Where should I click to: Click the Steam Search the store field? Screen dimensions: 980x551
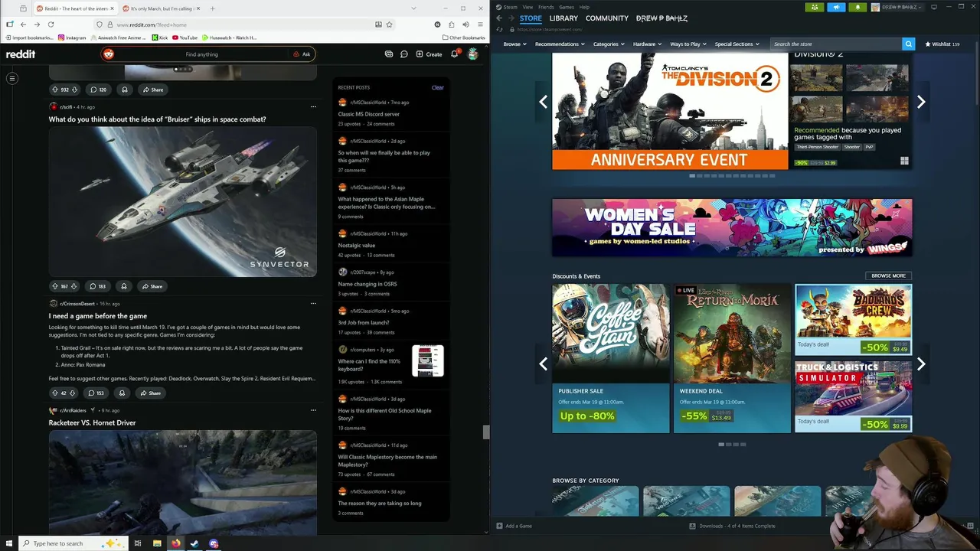click(837, 44)
